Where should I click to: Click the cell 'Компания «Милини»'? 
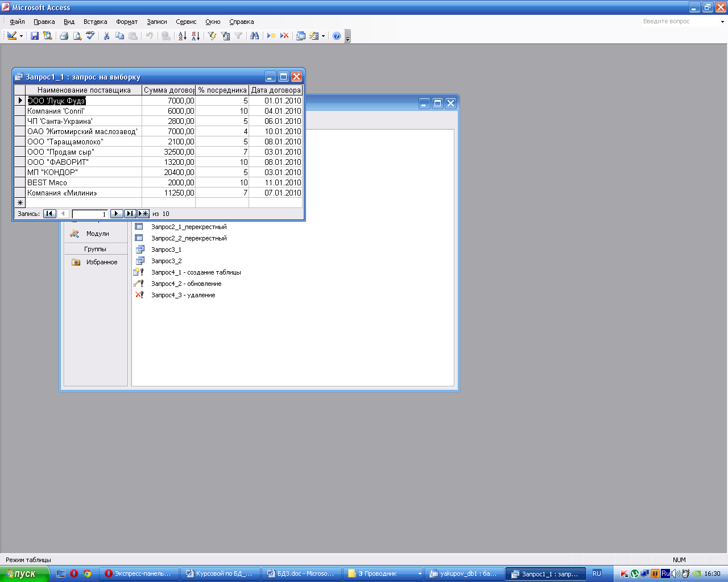pos(84,193)
